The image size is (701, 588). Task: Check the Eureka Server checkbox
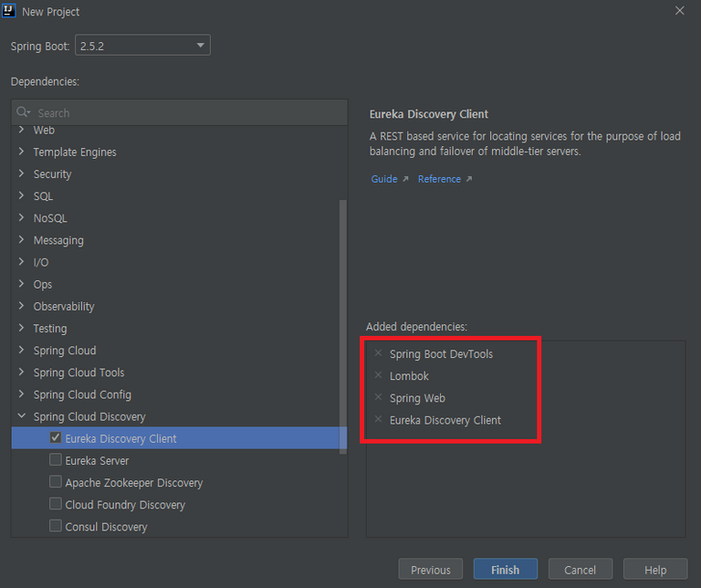pyautogui.click(x=56, y=459)
